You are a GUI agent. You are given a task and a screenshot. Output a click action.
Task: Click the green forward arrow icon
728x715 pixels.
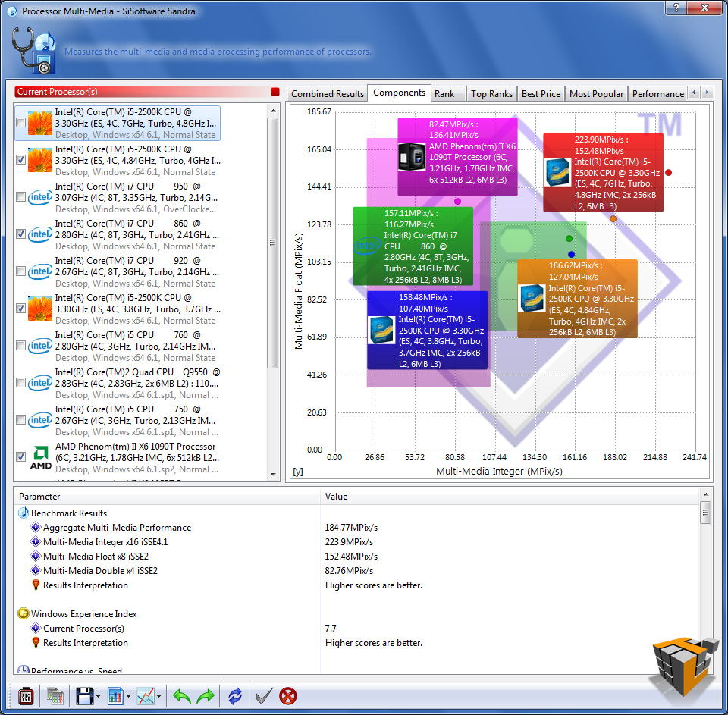[x=206, y=696]
